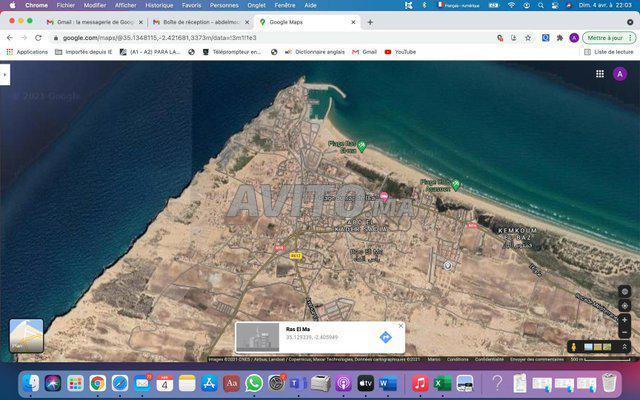The image size is (640, 400).
Task: Switch to the Boîte de réception tab
Action: pyautogui.click(x=200, y=22)
